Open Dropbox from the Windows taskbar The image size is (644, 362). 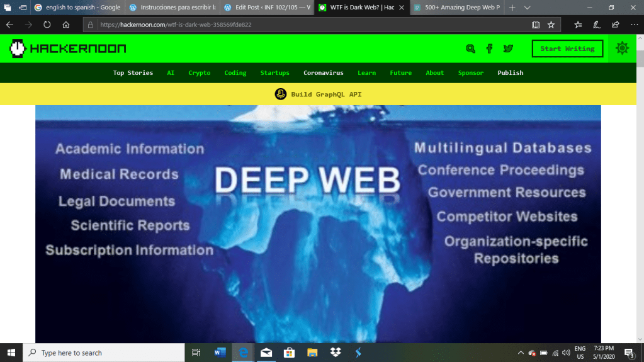point(336,353)
